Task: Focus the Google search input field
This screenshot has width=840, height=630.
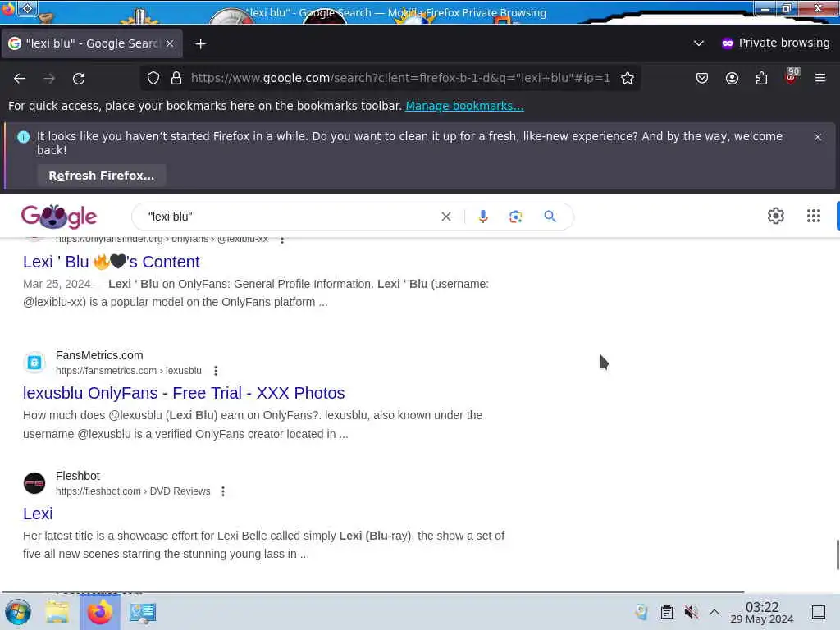Action: tap(290, 217)
